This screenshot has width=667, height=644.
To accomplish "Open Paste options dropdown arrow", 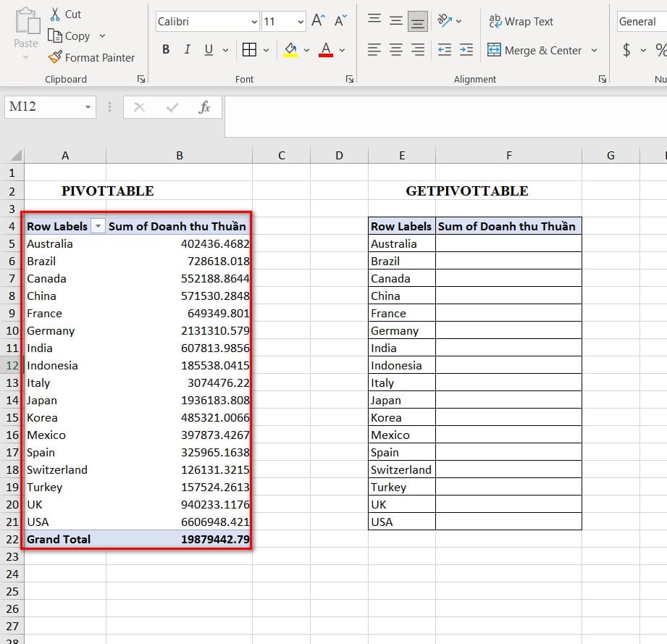I will [25, 57].
